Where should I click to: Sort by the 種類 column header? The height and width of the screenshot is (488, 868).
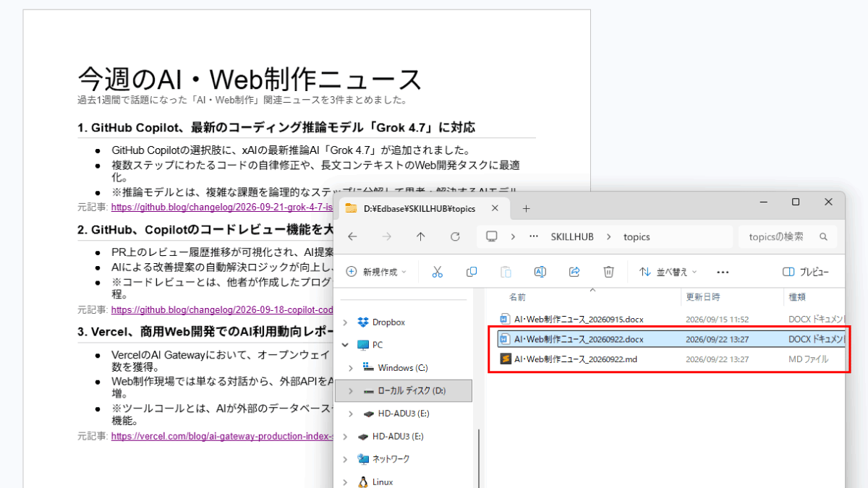797,296
